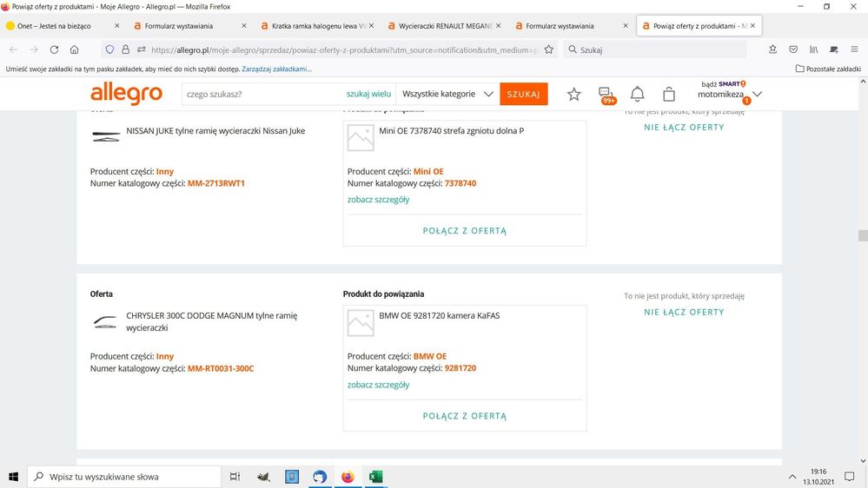Viewport: 868px width, 488px height.
Task: Click Chrysler 300C wiper arm thumbnail
Action: pos(105,322)
